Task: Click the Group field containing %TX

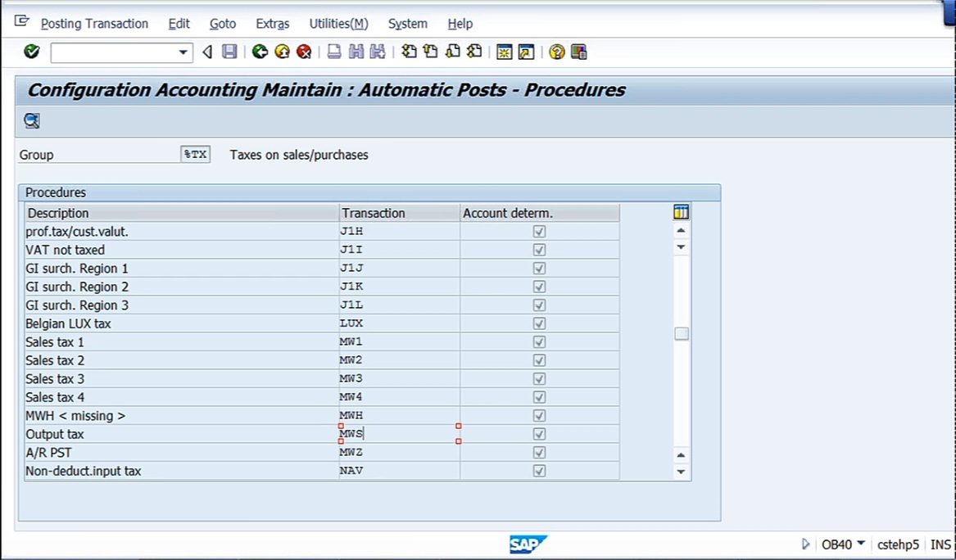Action: [195, 154]
